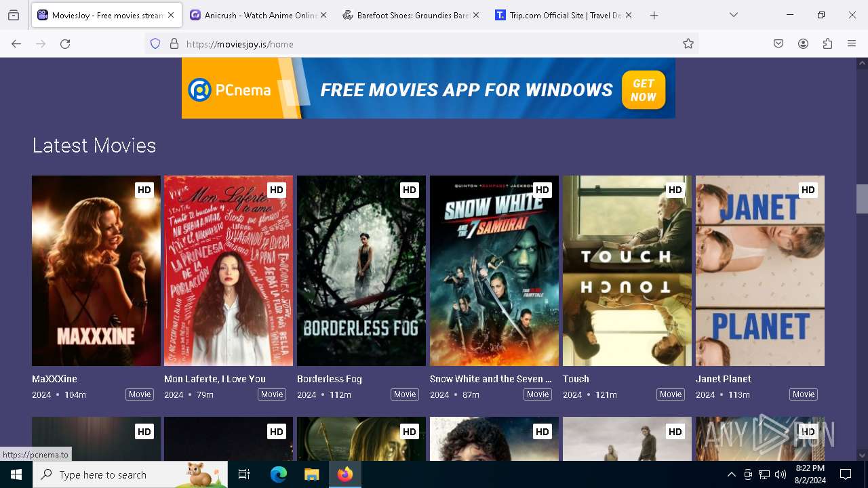
Task: Click GET NOW on PCnema banner
Action: (643, 90)
